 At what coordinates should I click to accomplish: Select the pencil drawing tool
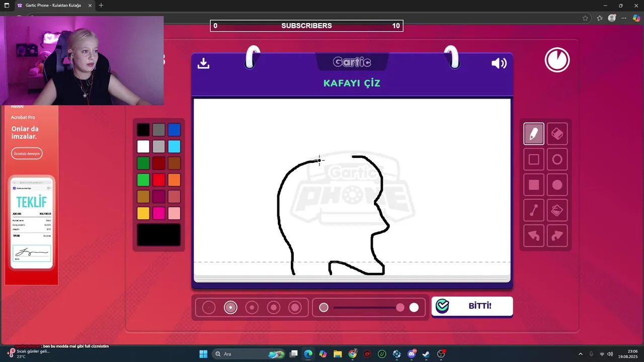pos(534,134)
